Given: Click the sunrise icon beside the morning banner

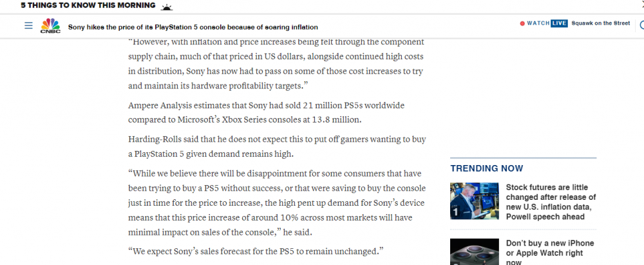Looking at the screenshot, I should 167,6.
